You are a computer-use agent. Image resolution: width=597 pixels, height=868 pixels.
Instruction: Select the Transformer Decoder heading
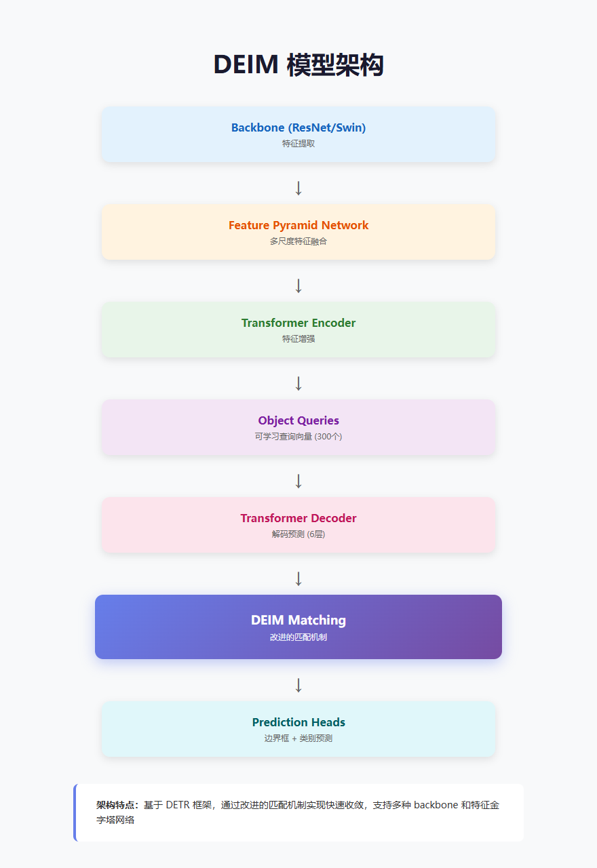point(298,518)
